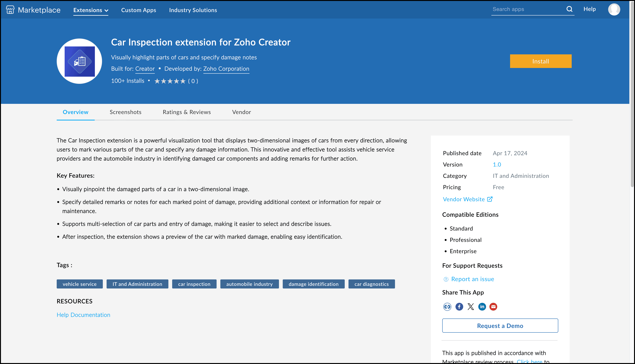
Task: Select the car diagnostics tag
Action: tap(371, 284)
